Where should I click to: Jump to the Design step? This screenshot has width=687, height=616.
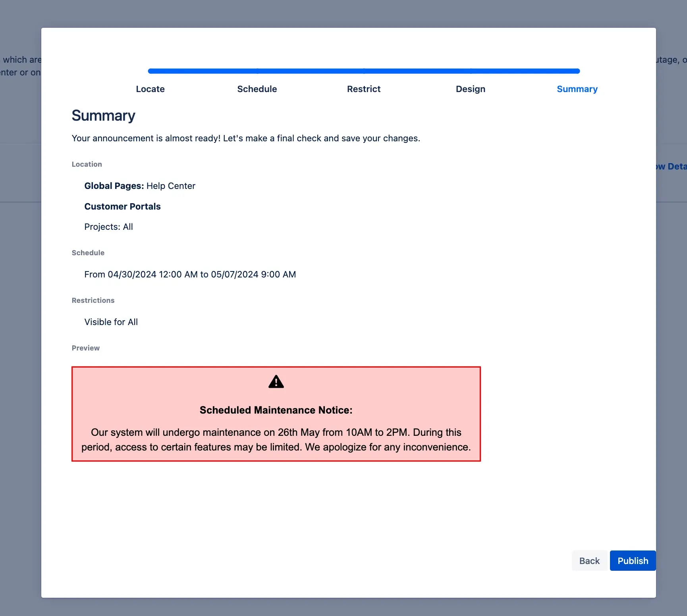[470, 89]
